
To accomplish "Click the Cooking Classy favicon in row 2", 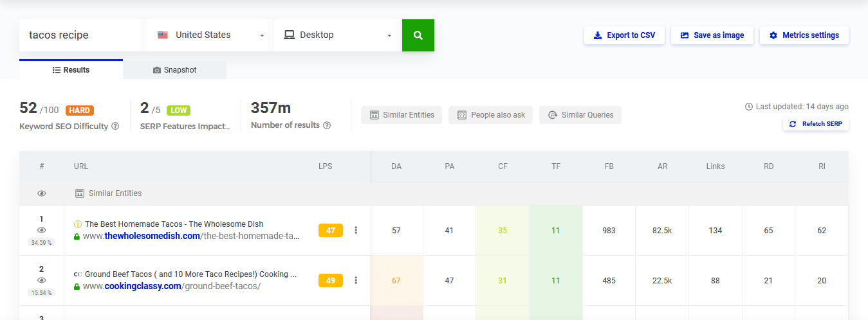I will coord(78,274).
